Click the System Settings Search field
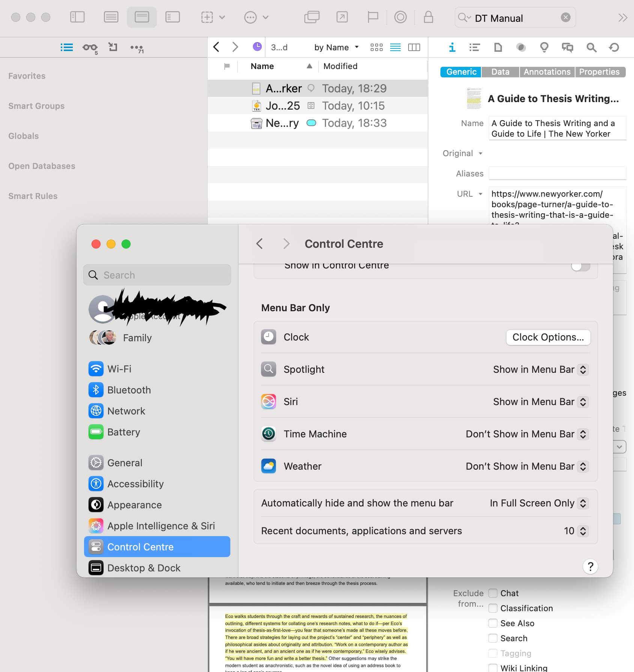 (157, 275)
